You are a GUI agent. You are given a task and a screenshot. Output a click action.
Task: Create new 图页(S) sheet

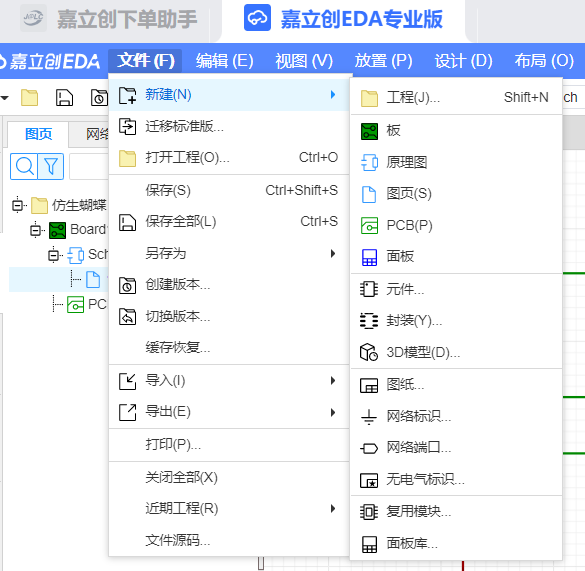[x=456, y=194]
